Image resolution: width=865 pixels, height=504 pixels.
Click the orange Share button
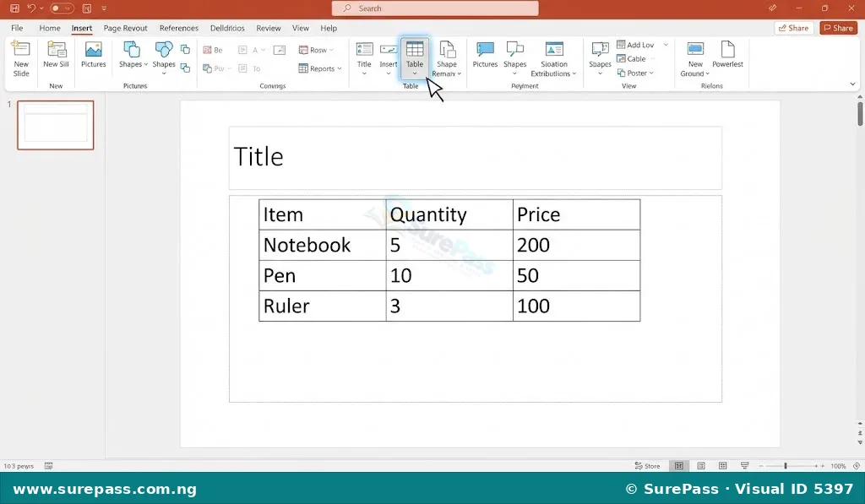click(x=839, y=28)
